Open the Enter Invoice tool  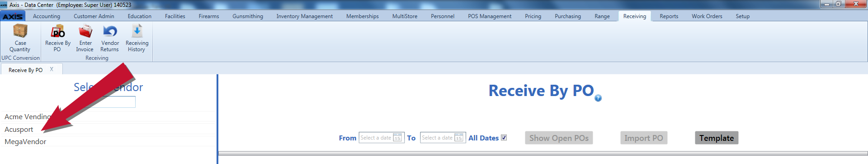(x=85, y=38)
